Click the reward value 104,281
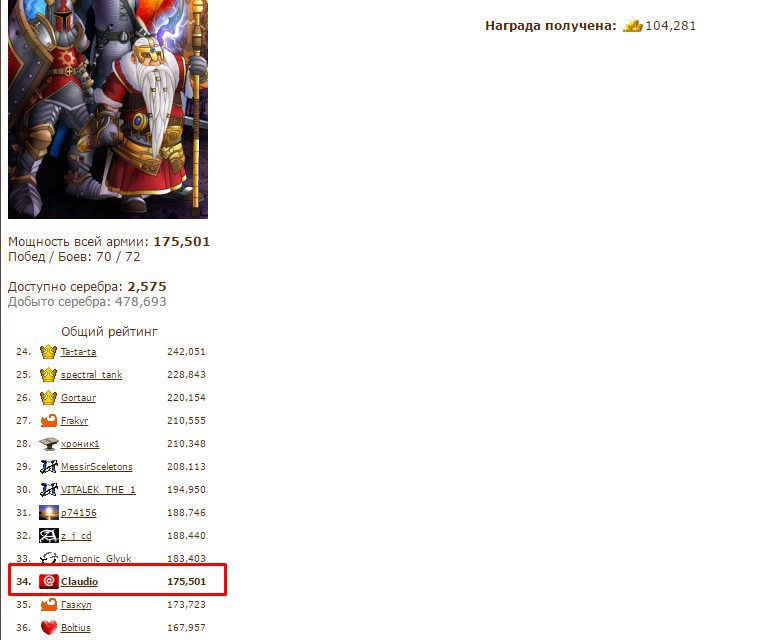Image resolution: width=771 pixels, height=640 pixels. (671, 26)
